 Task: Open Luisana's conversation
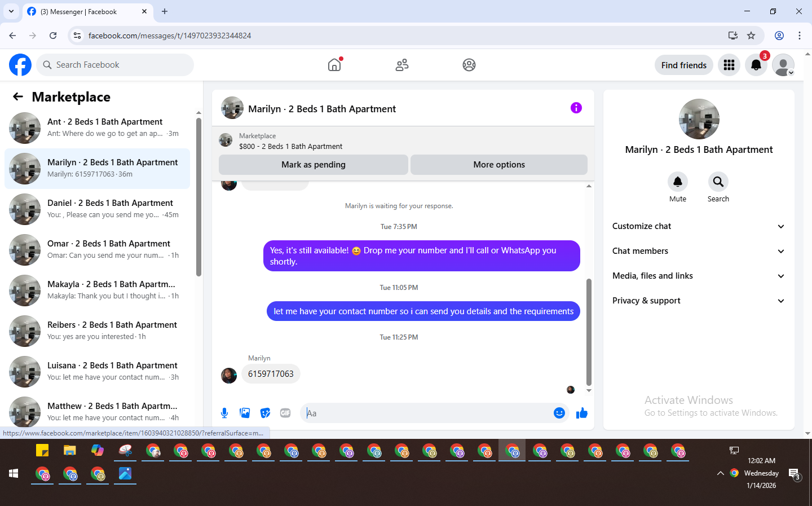[x=97, y=372]
